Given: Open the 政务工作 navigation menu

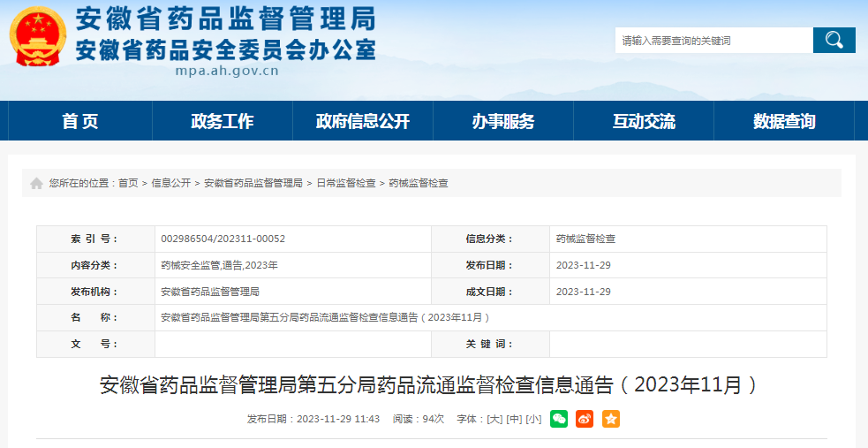Looking at the screenshot, I should click(222, 121).
